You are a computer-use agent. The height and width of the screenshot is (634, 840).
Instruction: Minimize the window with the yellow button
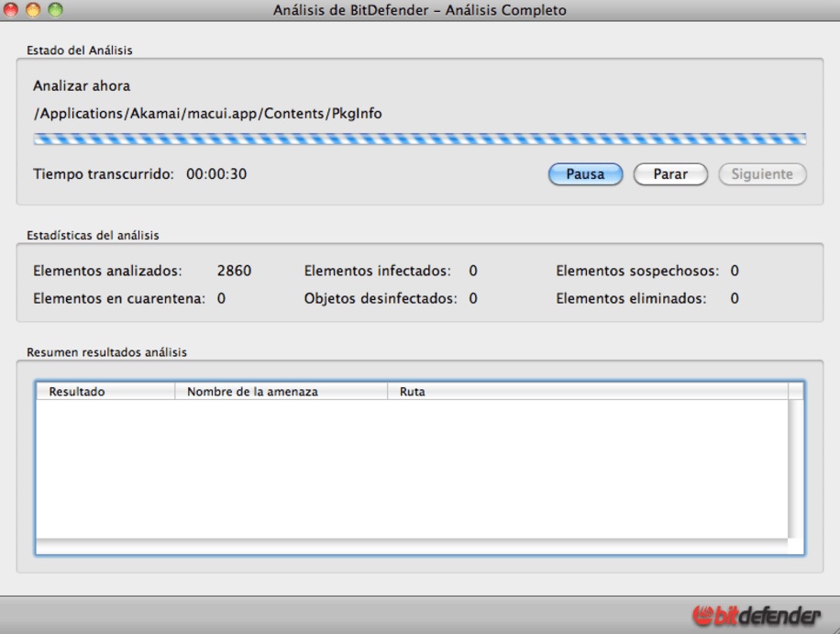[33, 10]
